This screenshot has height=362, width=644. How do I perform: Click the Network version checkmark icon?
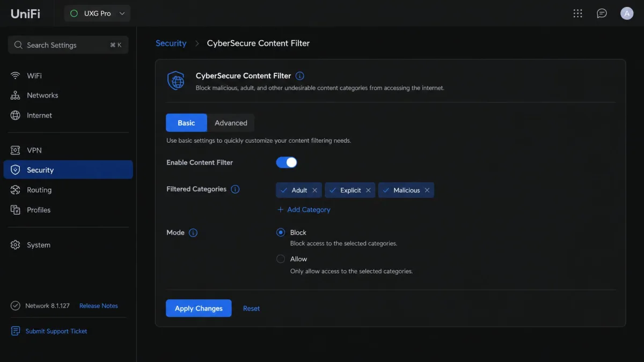coord(16,306)
